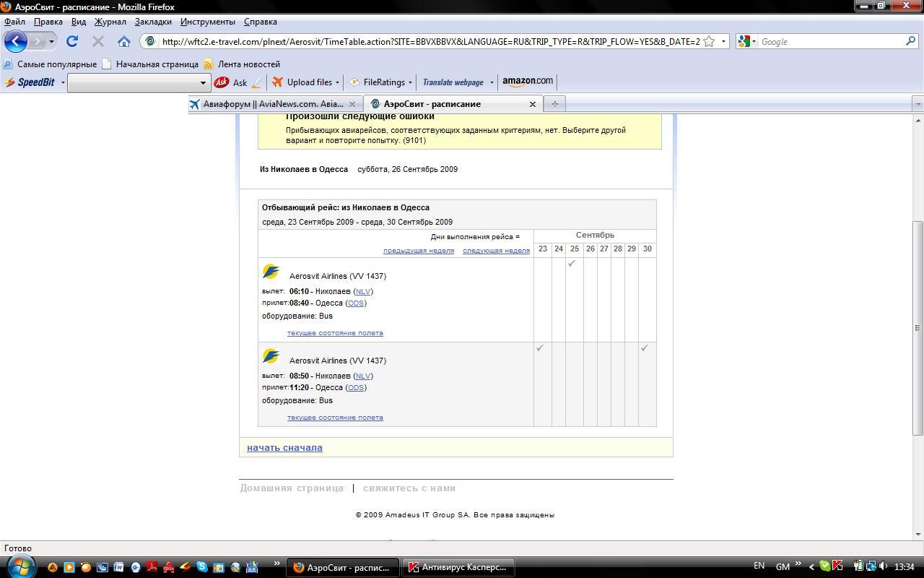Open the Закладки menu
The image size is (924, 578).
point(153,22)
